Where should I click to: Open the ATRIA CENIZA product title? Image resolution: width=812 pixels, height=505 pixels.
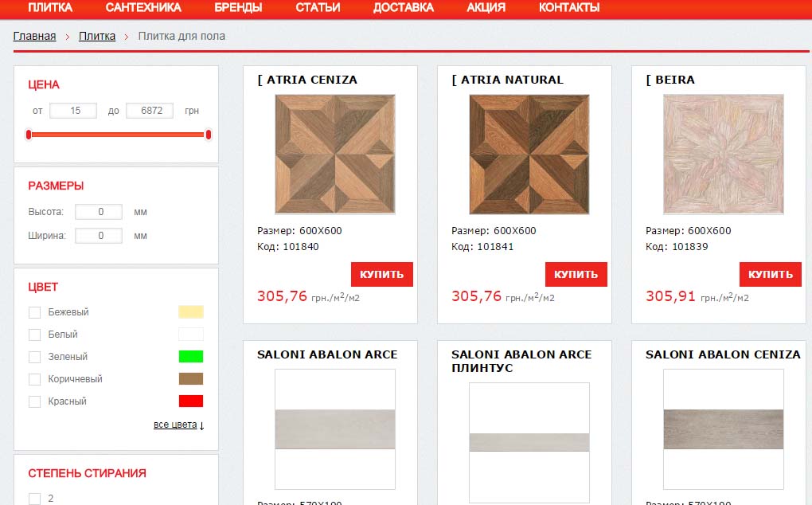[307, 80]
